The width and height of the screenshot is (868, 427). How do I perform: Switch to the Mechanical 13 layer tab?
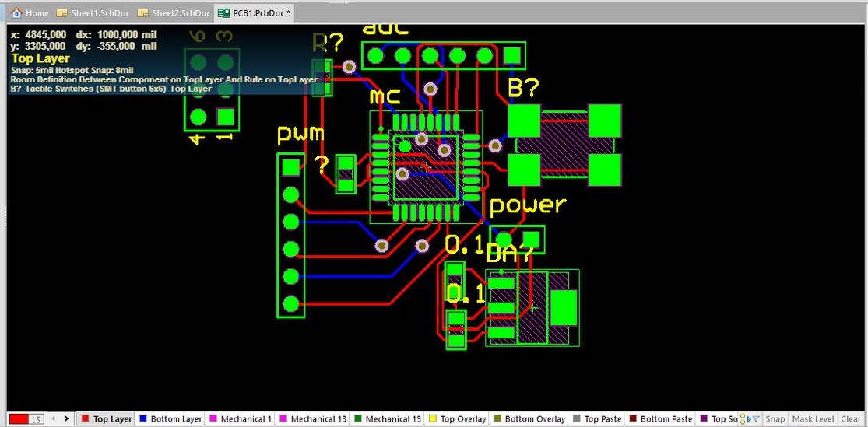(313, 418)
